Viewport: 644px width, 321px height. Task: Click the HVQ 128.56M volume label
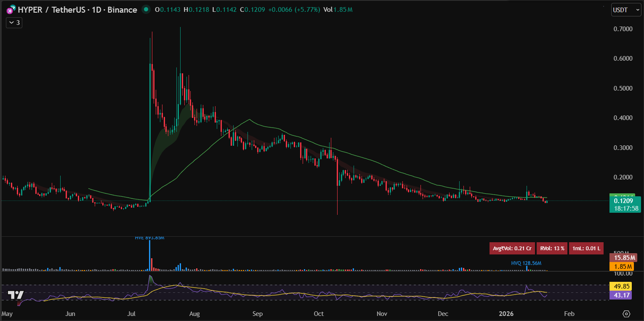tap(526, 263)
